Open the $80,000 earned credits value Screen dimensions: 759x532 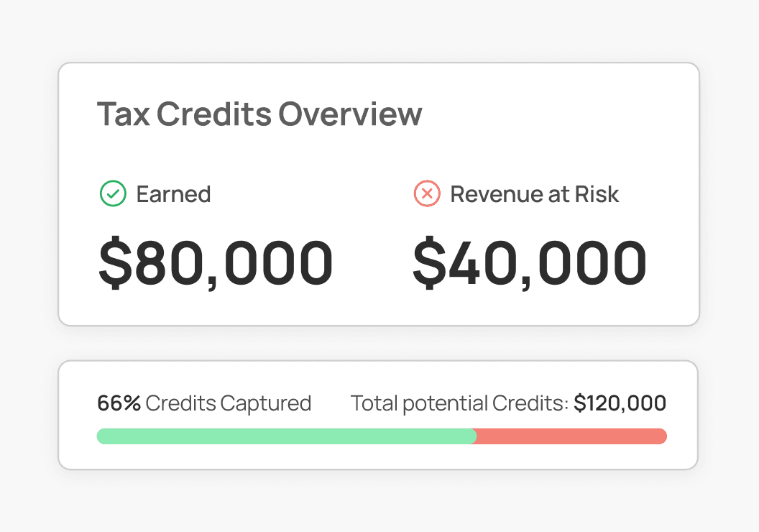pyautogui.click(x=215, y=262)
